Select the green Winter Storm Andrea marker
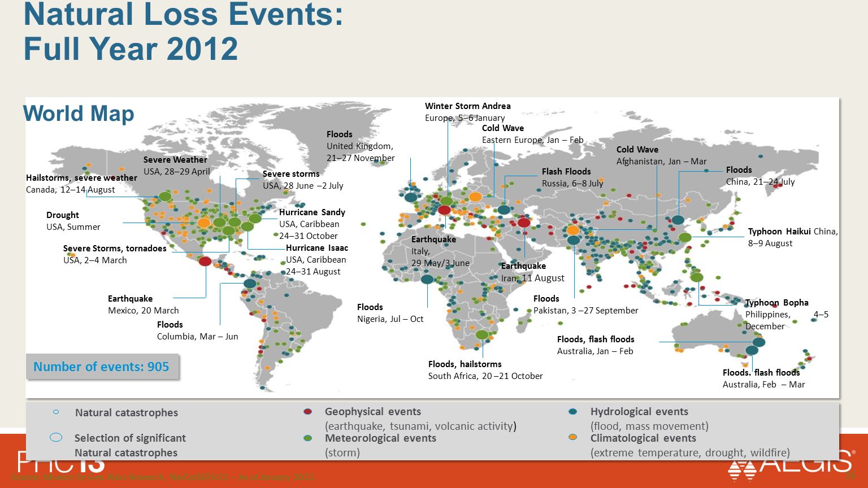This screenshot has height=488, width=868. coord(446,201)
